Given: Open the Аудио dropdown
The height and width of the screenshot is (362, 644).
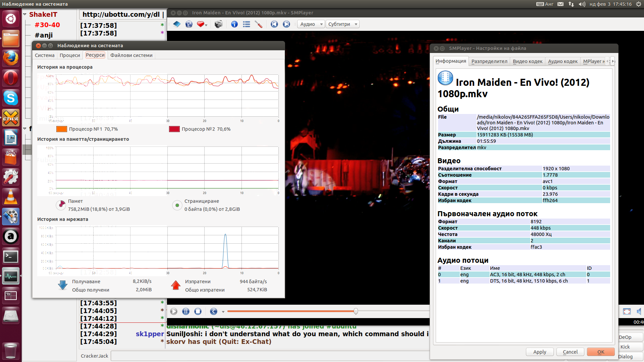Looking at the screenshot, I should [x=311, y=24].
